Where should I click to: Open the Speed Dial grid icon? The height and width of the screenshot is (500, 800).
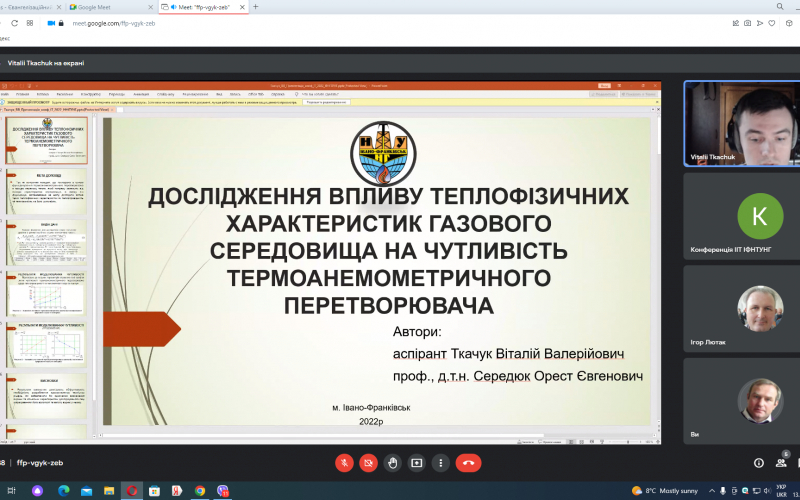30,23
